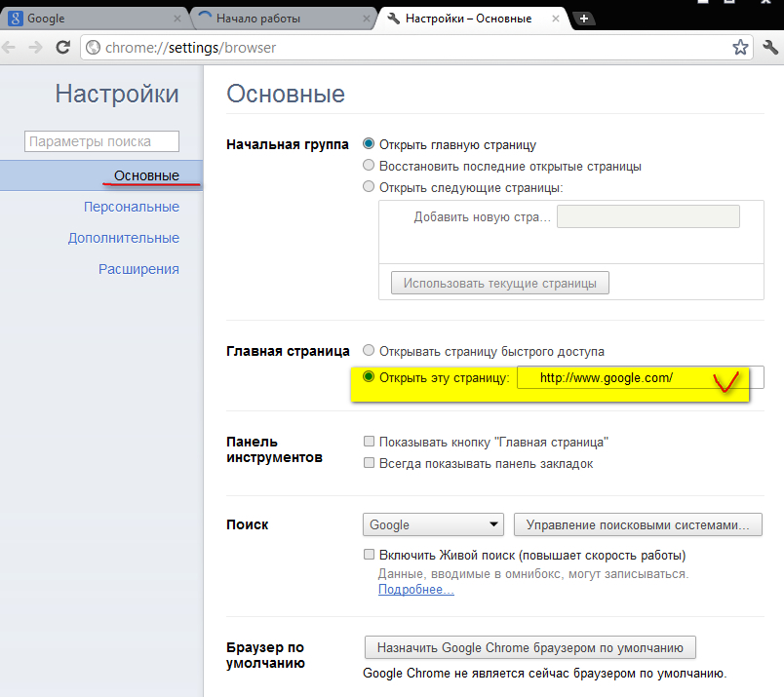Click the homepage URL field http://www.google.com/
784x697 pixels.
click(x=640, y=377)
